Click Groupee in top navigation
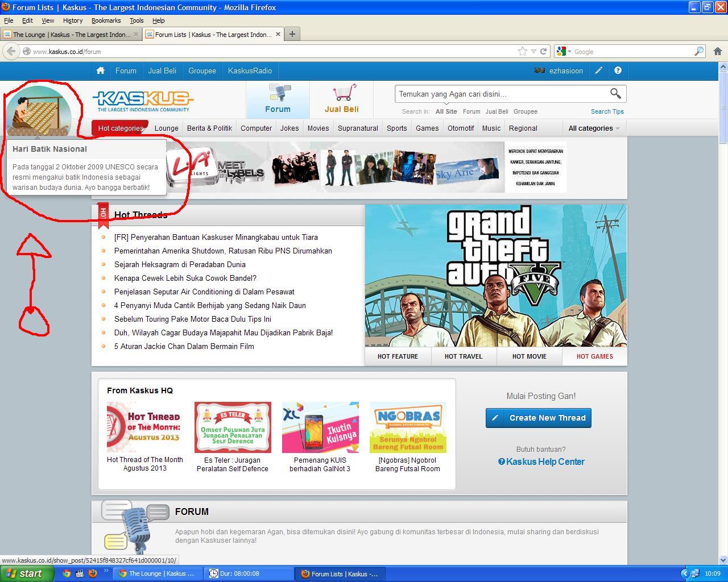The width and height of the screenshot is (728, 582). pos(202,70)
